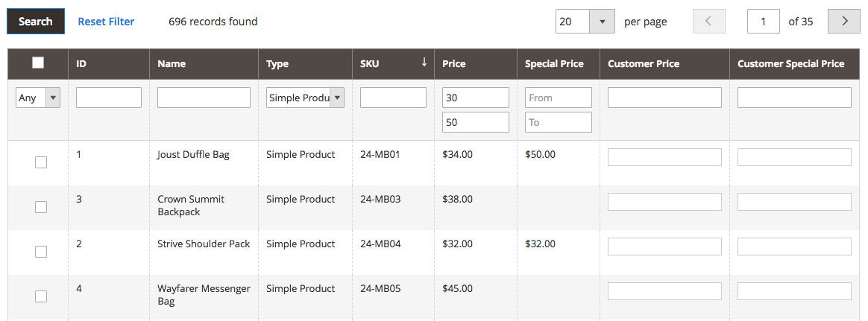This screenshot has width=868, height=321.
Task: Open the Simple Product type filter dropdown
Action: [305, 98]
